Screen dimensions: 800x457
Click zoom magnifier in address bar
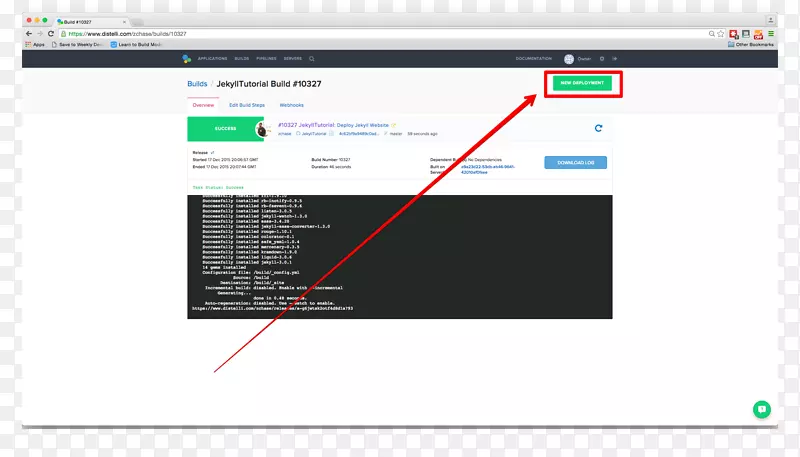712,34
